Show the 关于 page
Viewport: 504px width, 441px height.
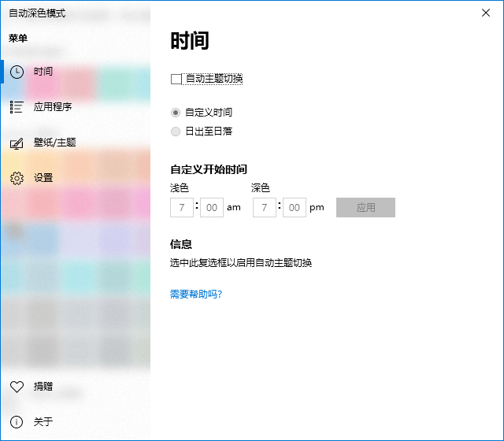coord(76,422)
